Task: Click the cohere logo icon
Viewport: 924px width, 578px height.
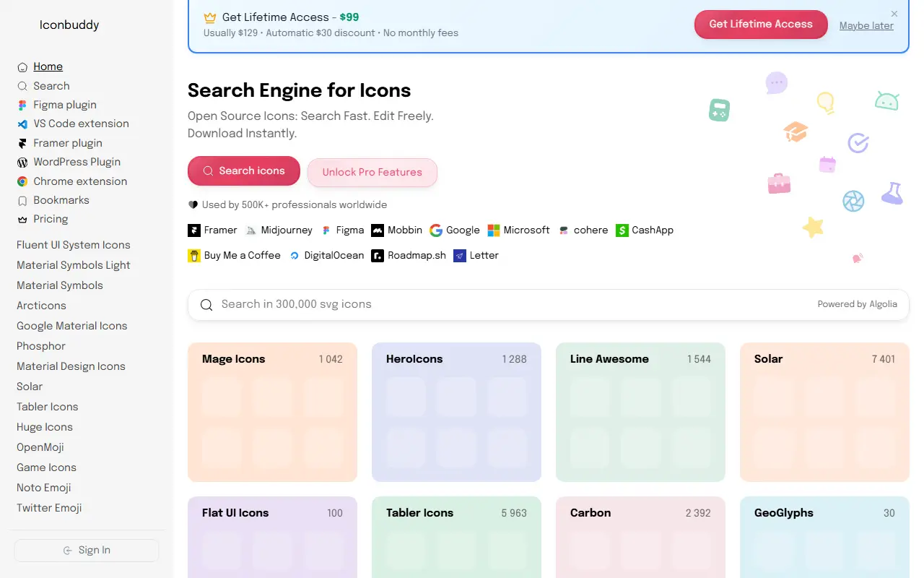Action: 565,230
